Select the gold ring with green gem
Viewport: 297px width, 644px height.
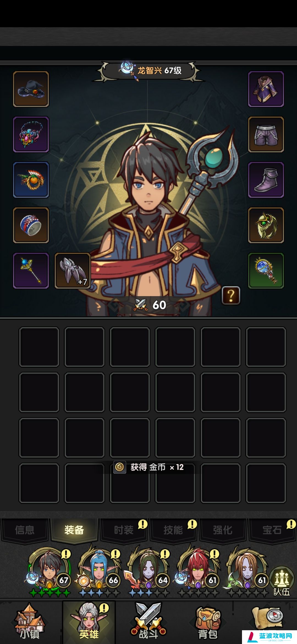point(266,225)
